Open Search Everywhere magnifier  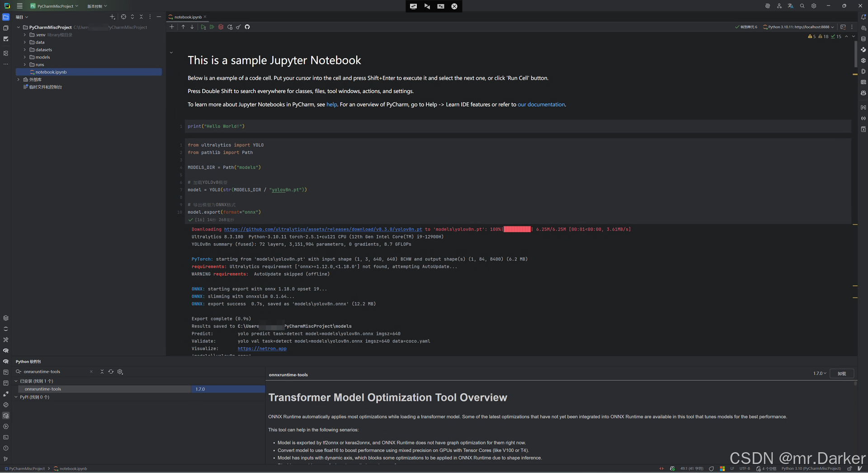point(802,6)
